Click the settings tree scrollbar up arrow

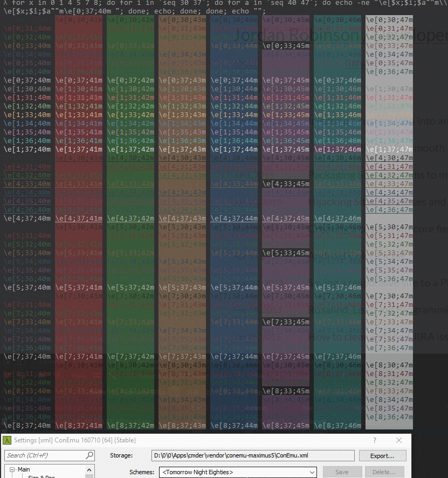point(89,470)
